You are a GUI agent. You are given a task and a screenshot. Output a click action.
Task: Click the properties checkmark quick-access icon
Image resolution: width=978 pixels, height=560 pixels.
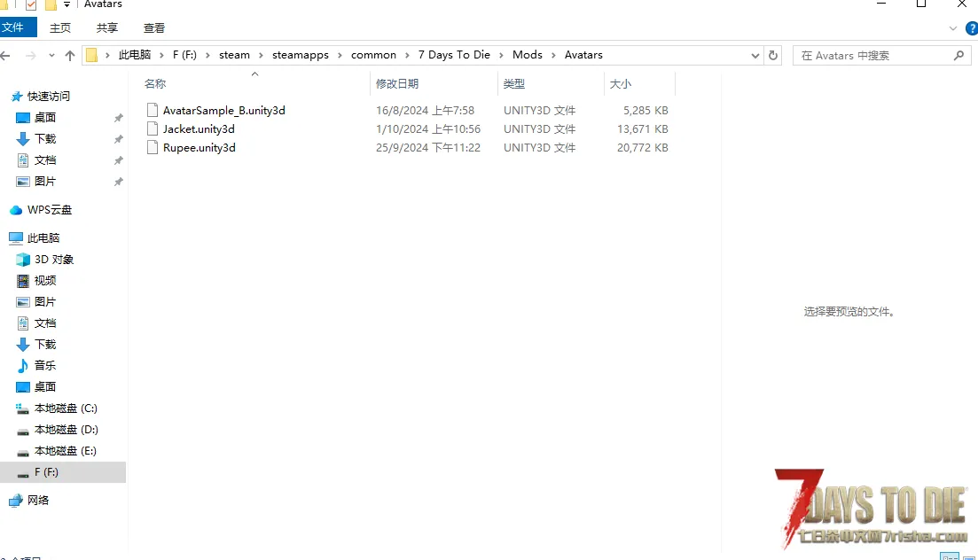(x=30, y=5)
